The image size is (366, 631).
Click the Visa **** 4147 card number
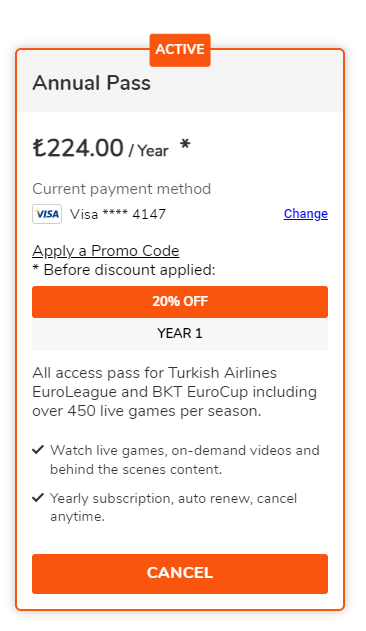point(118,214)
